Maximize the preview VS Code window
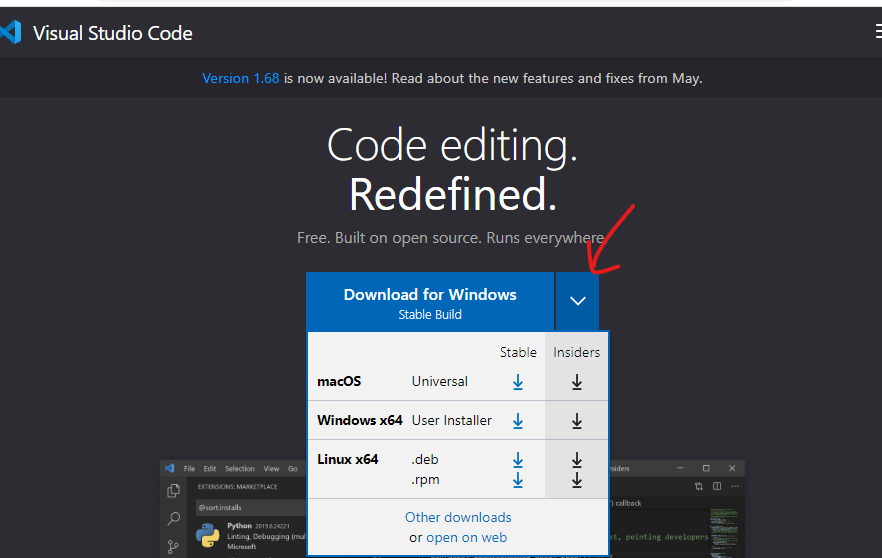 pos(706,468)
